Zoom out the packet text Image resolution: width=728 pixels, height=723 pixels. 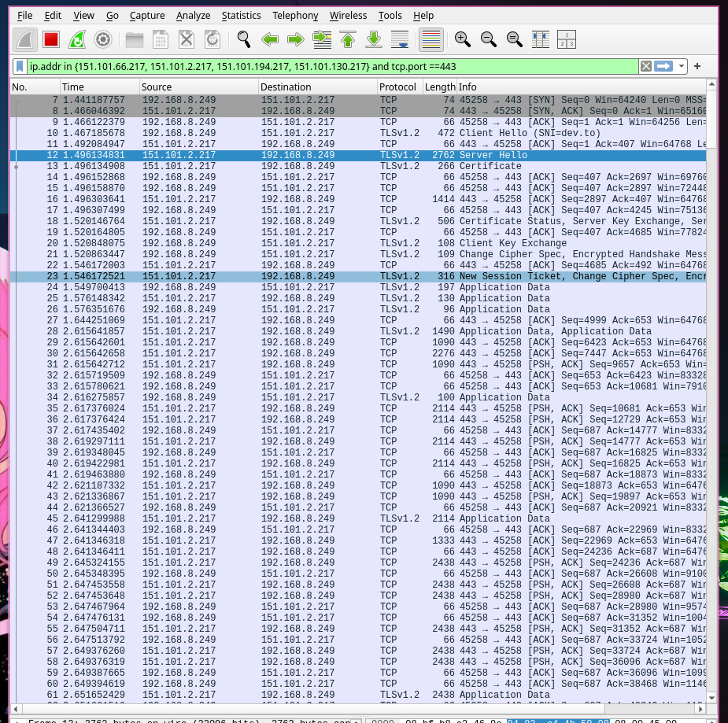coord(489,39)
